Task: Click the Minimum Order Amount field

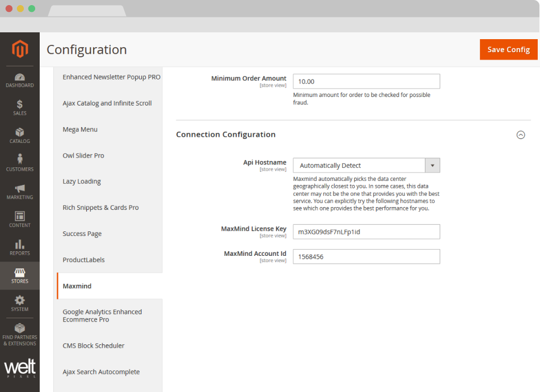Action: [366, 82]
